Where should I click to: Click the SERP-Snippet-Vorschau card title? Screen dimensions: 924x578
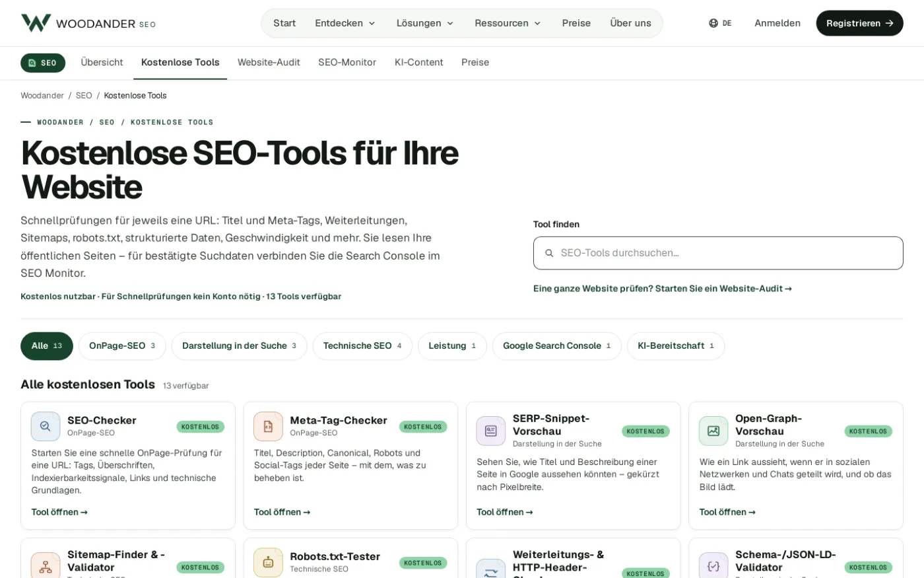click(x=551, y=425)
